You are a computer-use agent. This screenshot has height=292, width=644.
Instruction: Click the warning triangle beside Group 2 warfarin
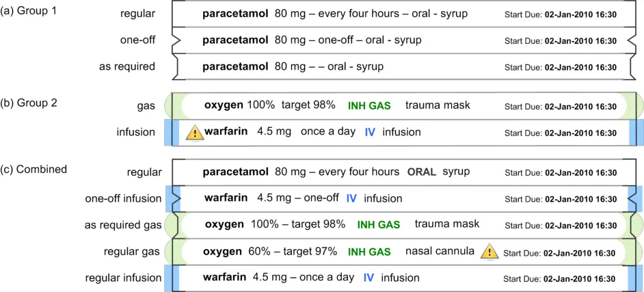195,132
